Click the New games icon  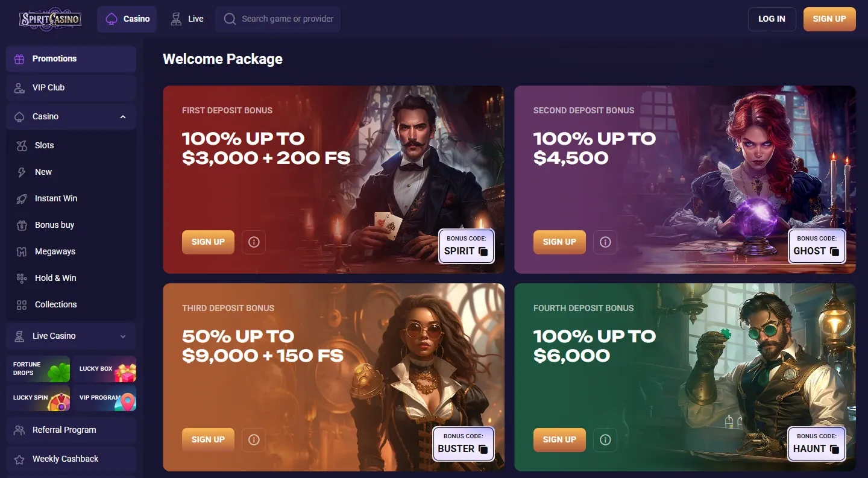coord(22,172)
